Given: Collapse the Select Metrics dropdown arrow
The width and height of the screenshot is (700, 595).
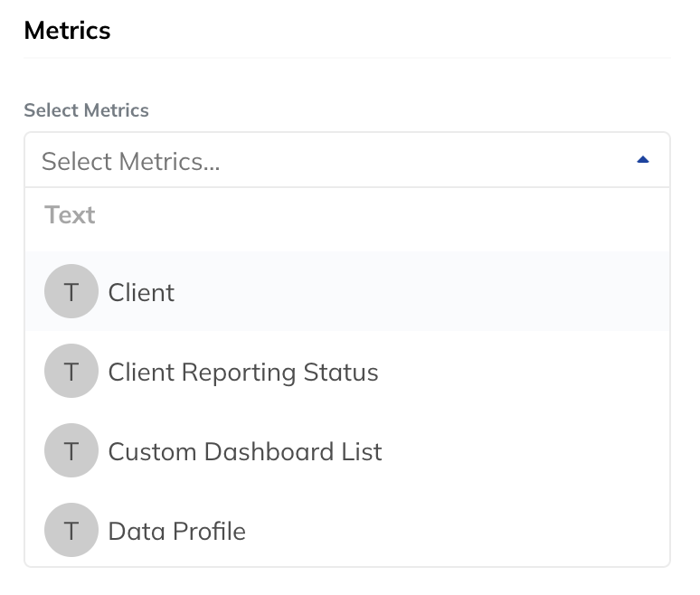Looking at the screenshot, I should tap(642, 160).
